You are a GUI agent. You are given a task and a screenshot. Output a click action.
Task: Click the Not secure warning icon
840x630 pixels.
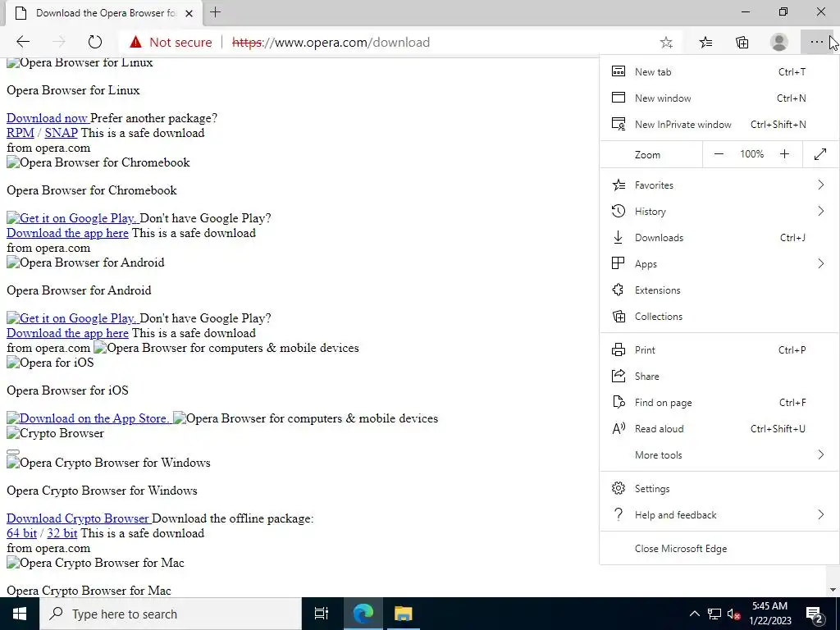(135, 42)
